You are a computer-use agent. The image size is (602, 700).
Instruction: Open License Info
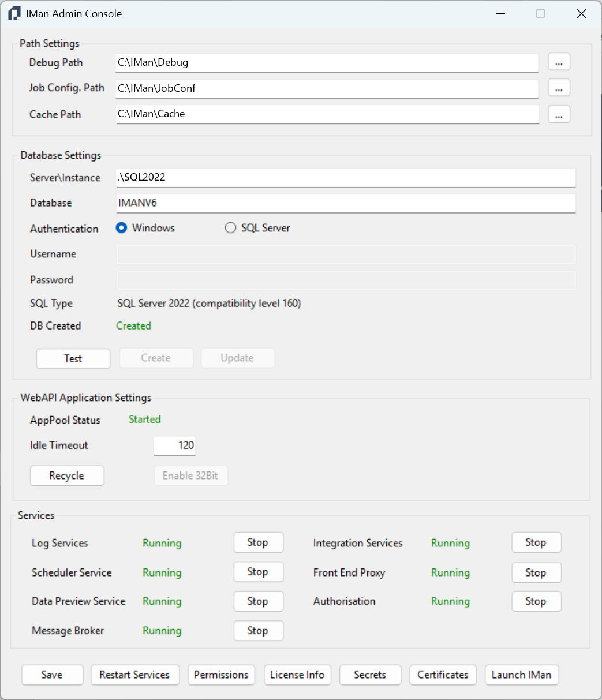(297, 675)
